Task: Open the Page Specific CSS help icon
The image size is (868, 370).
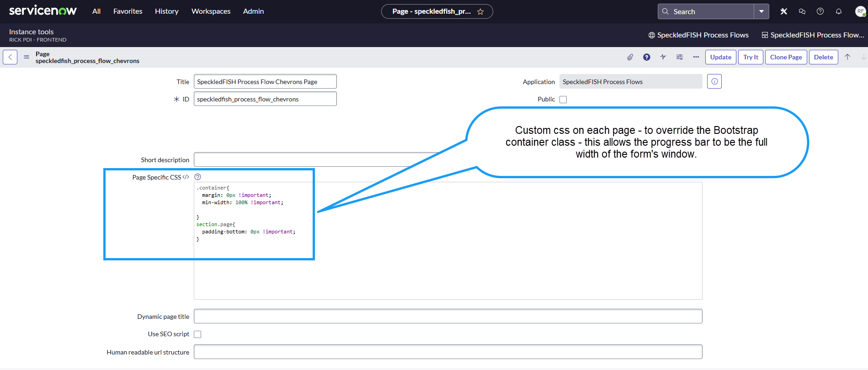Action: 198,177
